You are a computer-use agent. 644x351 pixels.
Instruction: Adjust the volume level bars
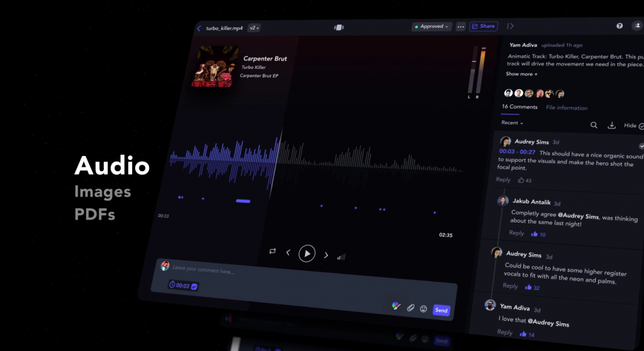click(341, 257)
